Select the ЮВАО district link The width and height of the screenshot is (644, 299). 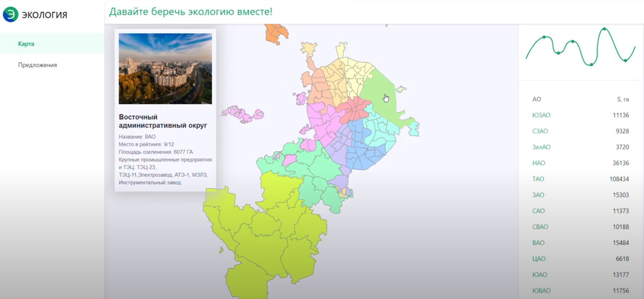[x=541, y=291]
